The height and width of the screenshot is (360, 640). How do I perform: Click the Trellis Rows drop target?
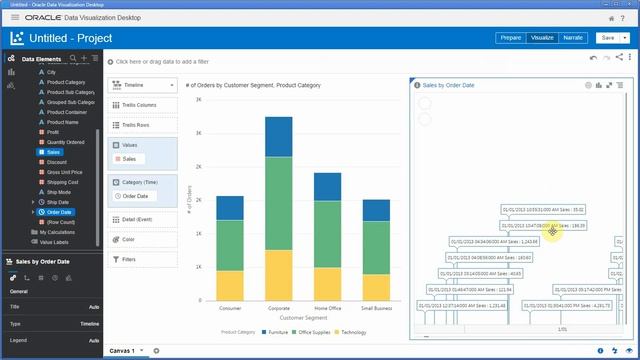[x=142, y=125]
